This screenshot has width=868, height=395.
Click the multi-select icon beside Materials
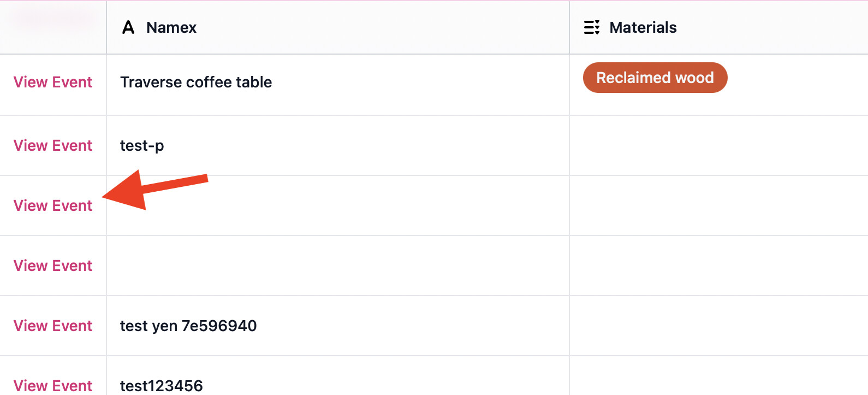(592, 27)
